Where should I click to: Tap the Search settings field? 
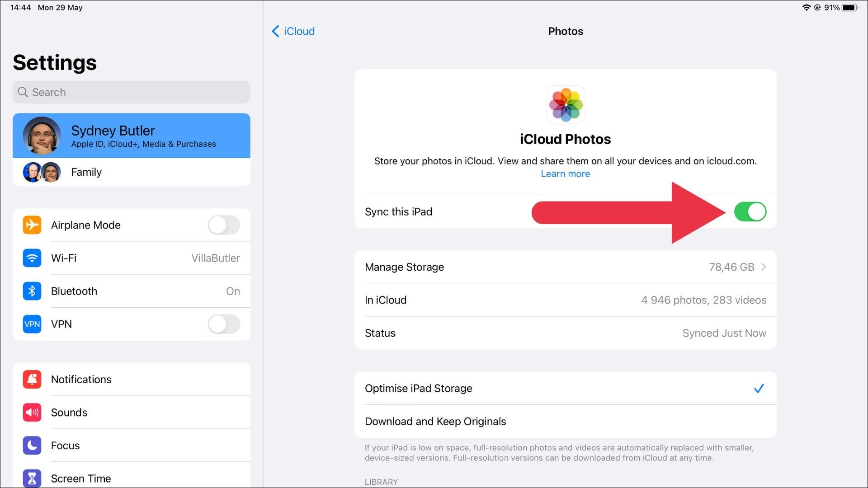click(x=131, y=92)
